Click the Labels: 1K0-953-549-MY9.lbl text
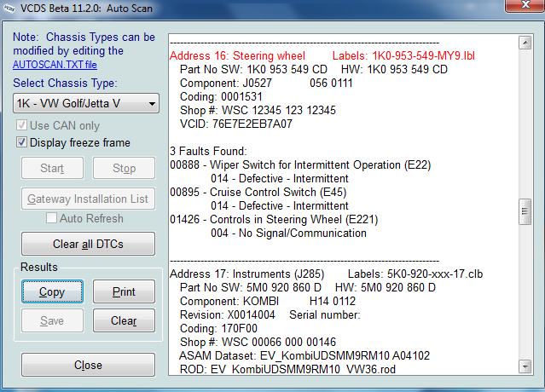 403,55
